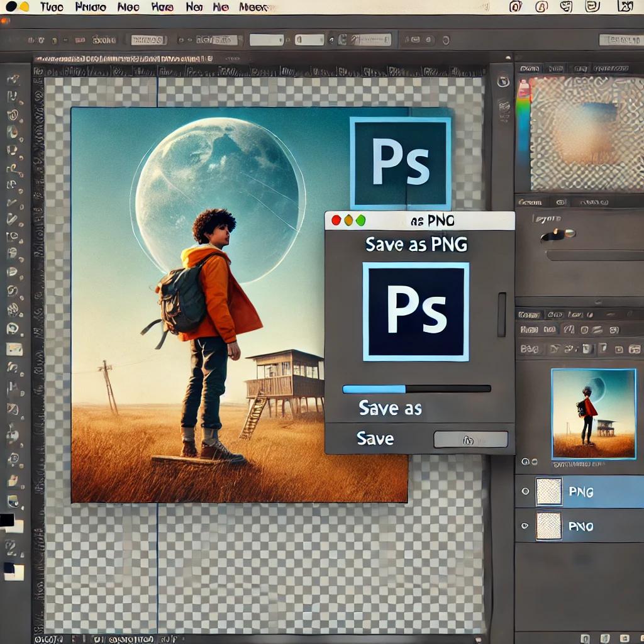Screen dimensions: 644x644
Task: Click the second status icon in the menu bar's right side
Action: coord(541,6)
